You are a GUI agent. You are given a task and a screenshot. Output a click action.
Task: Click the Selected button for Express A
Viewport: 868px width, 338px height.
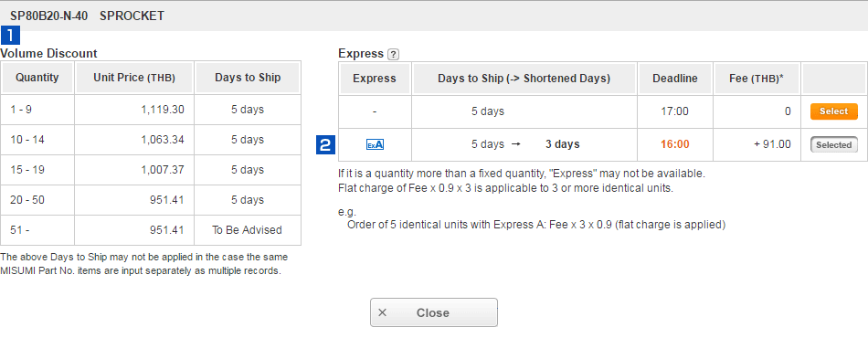[833, 145]
